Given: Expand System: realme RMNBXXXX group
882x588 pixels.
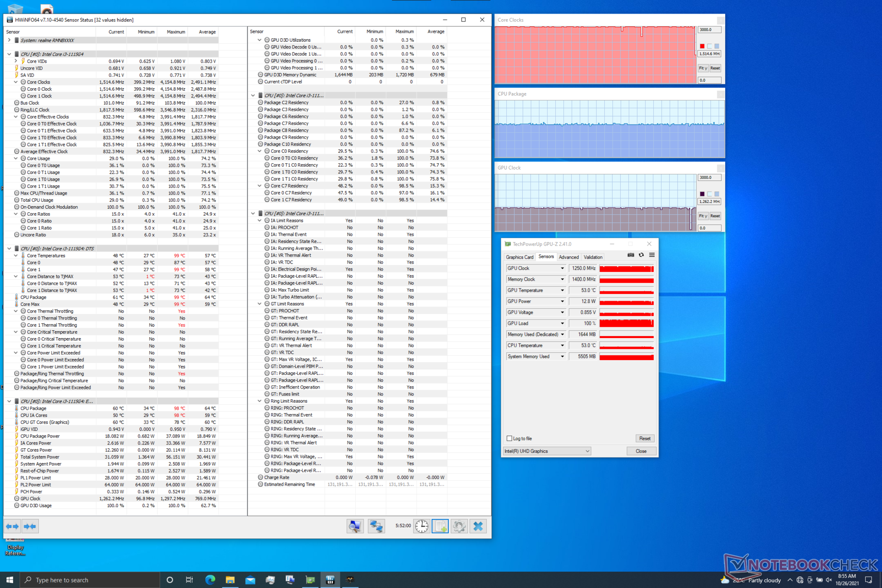Looking at the screenshot, I should click(x=9, y=40).
